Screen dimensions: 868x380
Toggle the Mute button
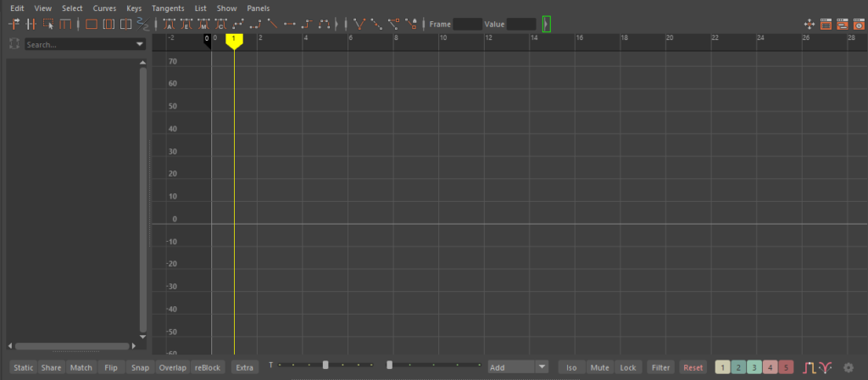point(600,367)
